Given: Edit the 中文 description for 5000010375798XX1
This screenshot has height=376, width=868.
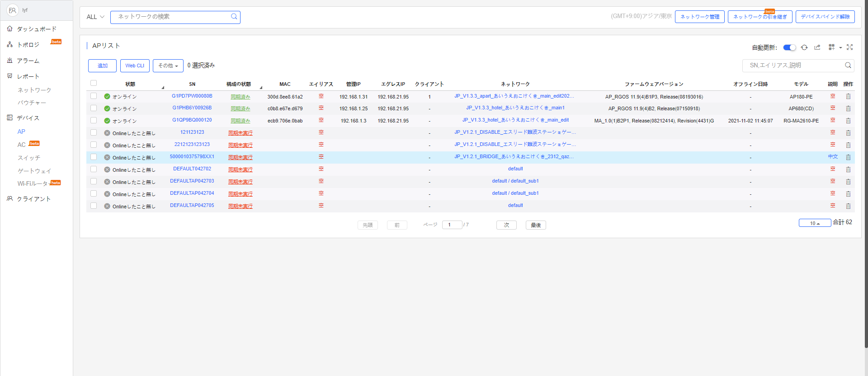Looking at the screenshot, I should pyautogui.click(x=833, y=157).
